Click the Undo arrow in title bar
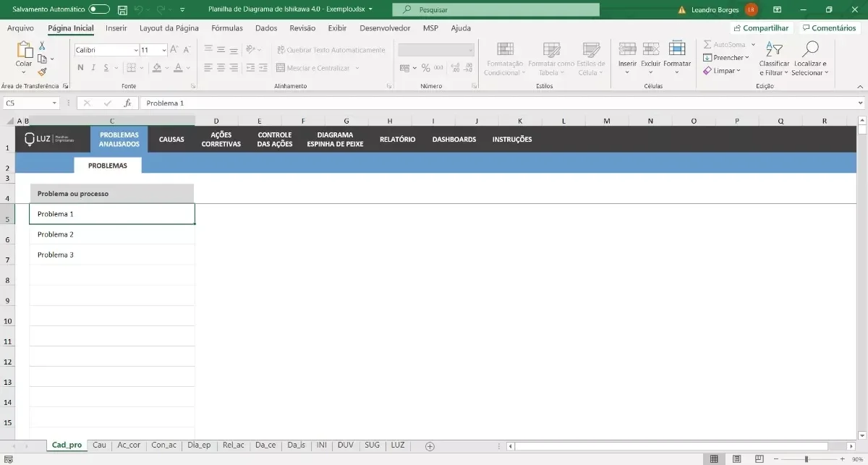Image resolution: width=868 pixels, height=465 pixels. click(139, 10)
